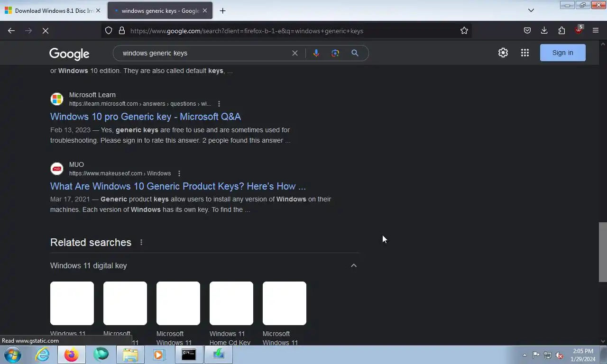Open the extensions puzzle icon
The width and height of the screenshot is (607, 364).
561,31
